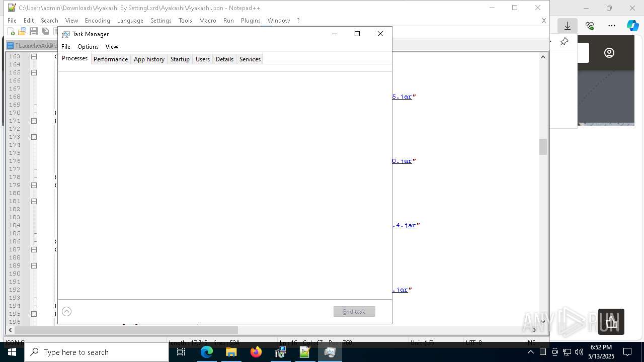Click the Notepad++ vertical scrollbar thumb
The image size is (644, 362).
tap(543, 147)
